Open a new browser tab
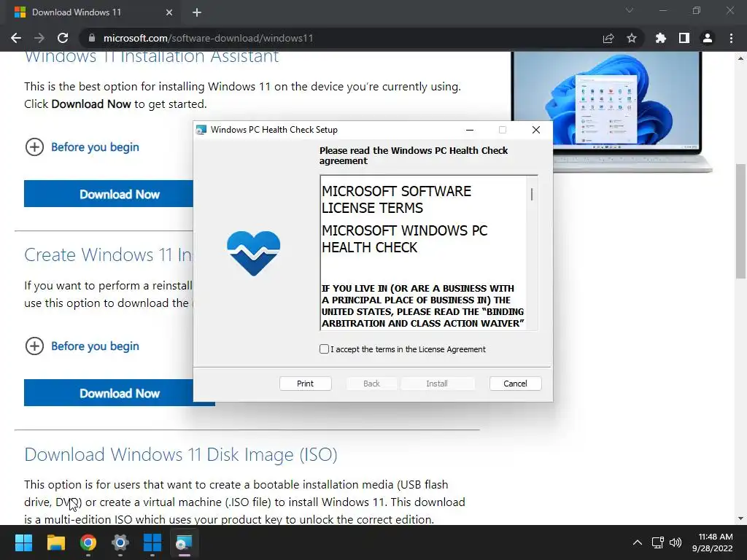This screenshot has width=747, height=560. click(x=197, y=12)
